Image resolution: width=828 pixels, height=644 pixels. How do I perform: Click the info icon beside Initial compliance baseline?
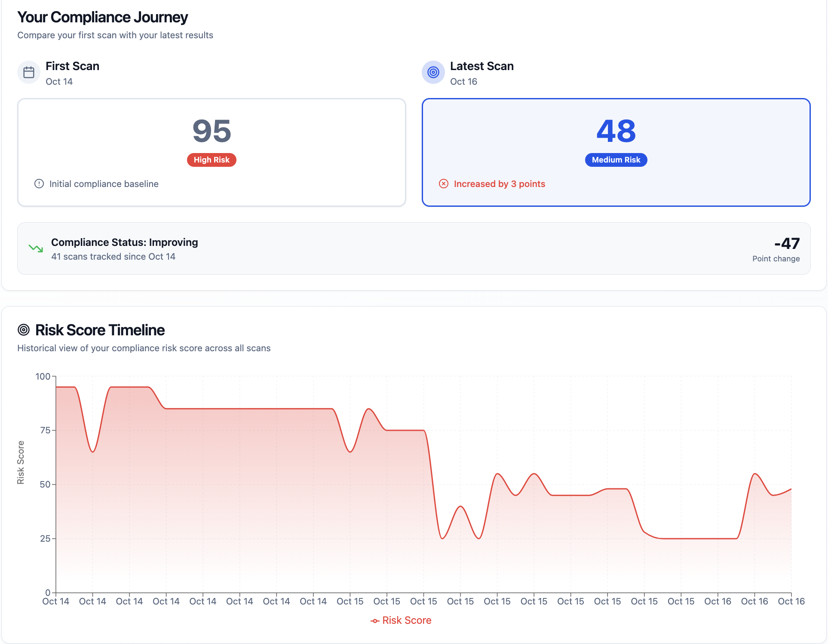click(x=39, y=184)
